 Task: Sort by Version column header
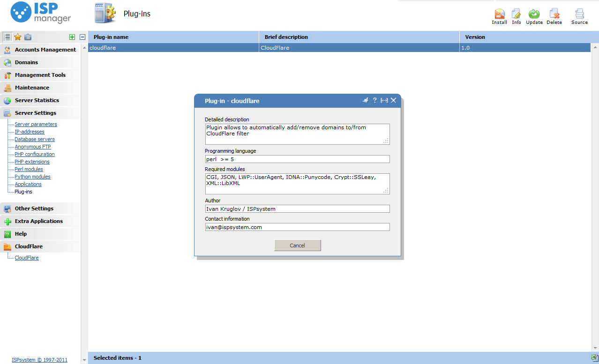(x=525, y=37)
